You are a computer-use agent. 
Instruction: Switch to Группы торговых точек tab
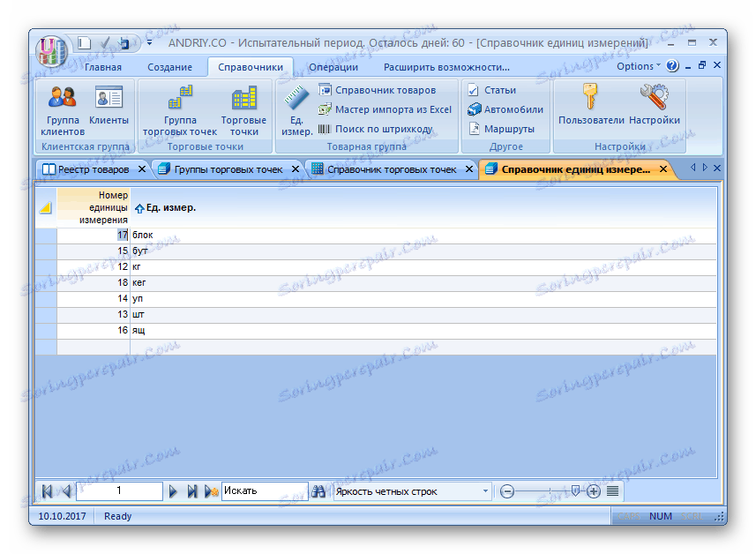(x=221, y=169)
